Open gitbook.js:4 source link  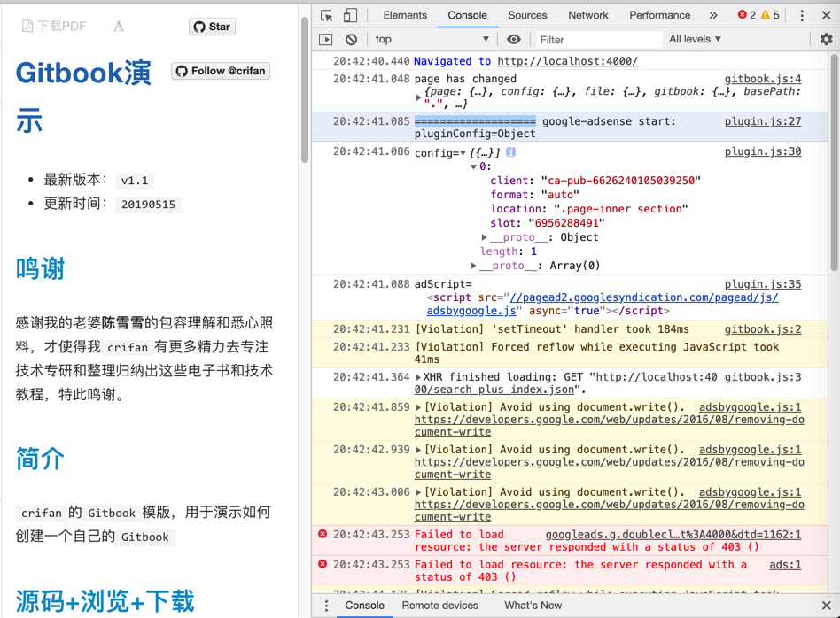click(763, 79)
